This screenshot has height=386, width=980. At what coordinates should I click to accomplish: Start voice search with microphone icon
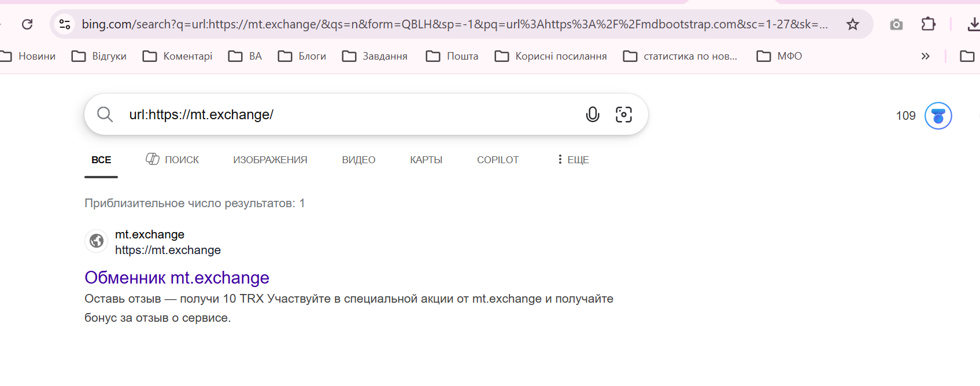pos(593,115)
